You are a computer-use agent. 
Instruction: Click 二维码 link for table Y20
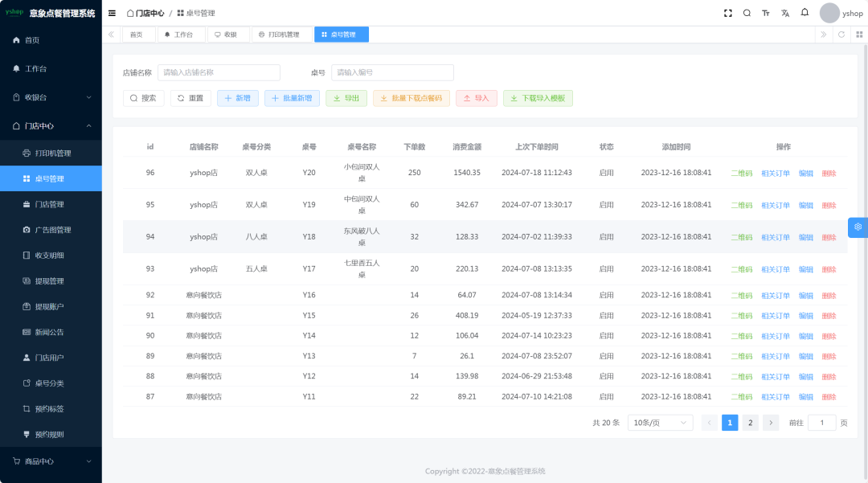[741, 174]
